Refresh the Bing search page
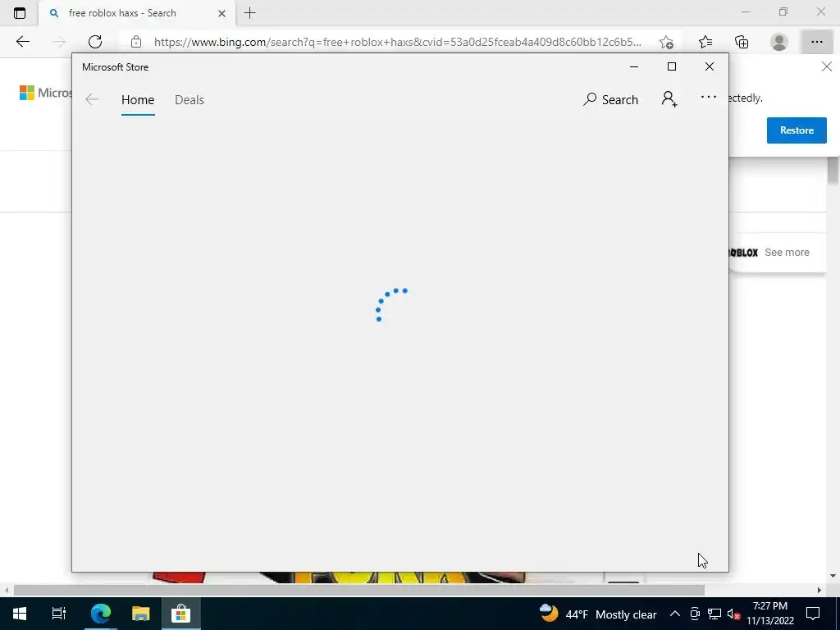Viewport: 840px width, 630px height. click(95, 42)
